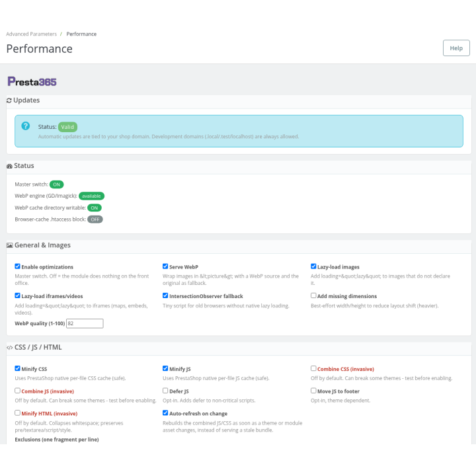Click 'Best-effort width/height' description text
The image size is (476, 476).
[375, 306]
